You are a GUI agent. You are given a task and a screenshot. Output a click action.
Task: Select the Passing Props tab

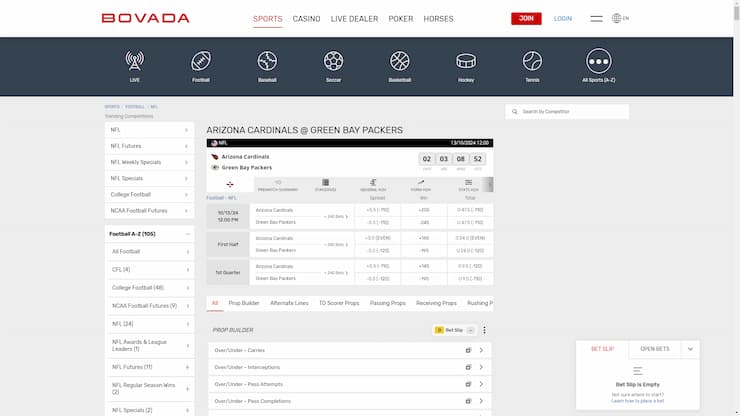388,303
